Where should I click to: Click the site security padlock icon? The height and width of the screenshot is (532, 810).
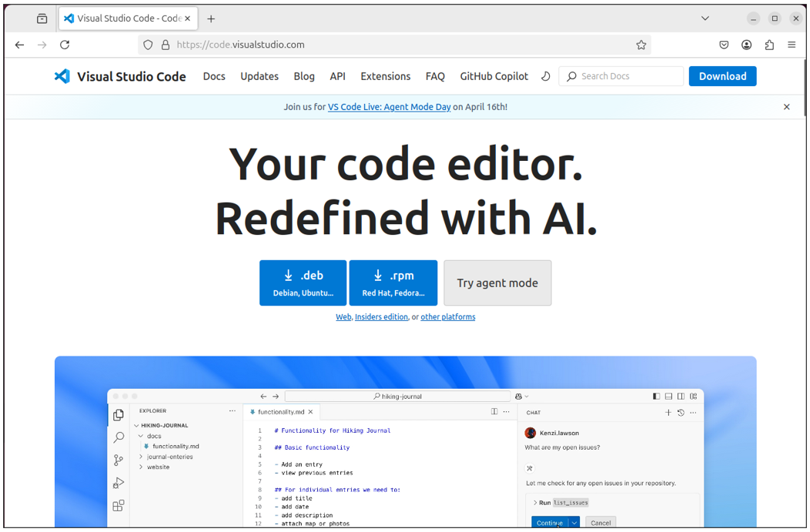pos(166,45)
